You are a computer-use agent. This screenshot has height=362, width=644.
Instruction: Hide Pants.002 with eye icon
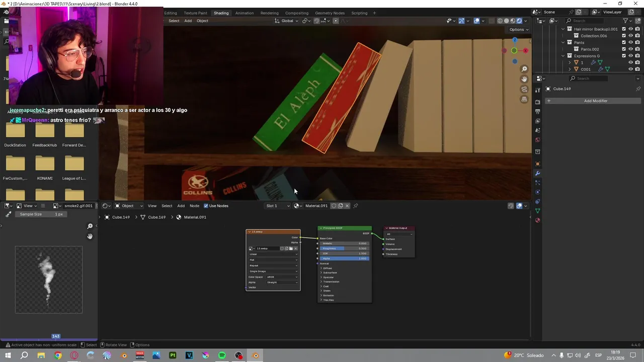[x=630, y=49]
